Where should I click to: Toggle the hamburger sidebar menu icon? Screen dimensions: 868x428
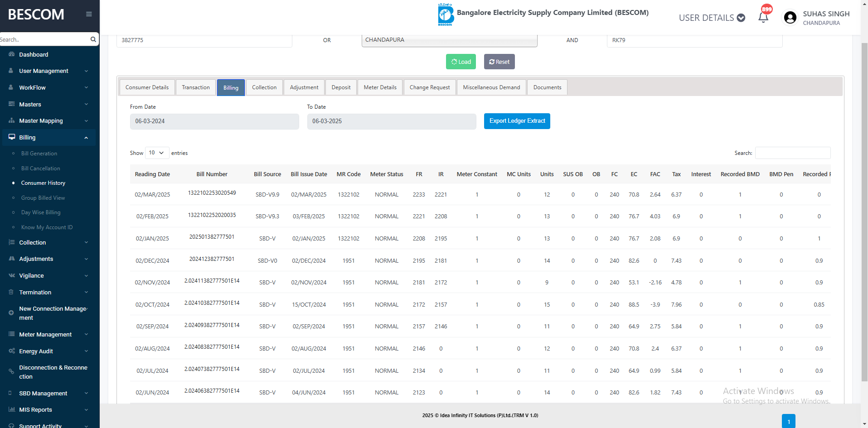tap(89, 14)
